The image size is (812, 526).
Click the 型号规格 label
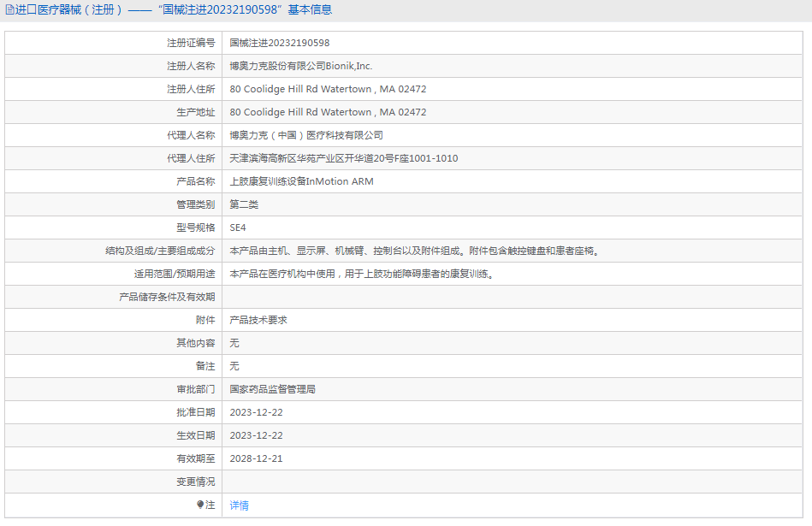click(196, 228)
